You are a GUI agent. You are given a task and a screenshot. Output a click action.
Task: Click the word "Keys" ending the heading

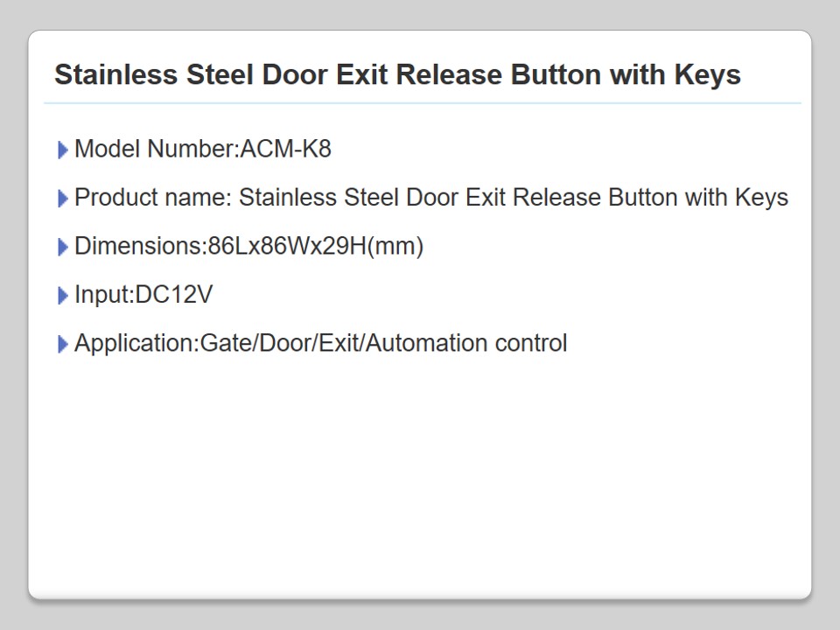point(707,75)
